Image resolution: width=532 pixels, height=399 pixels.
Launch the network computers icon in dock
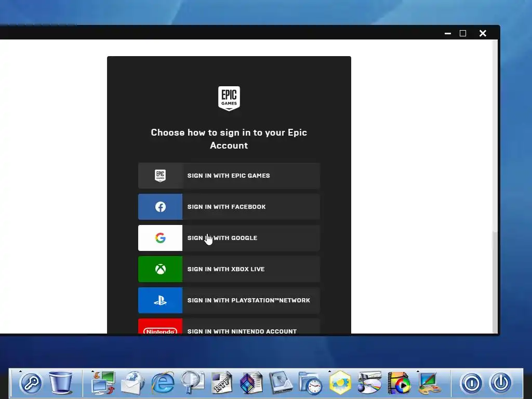coord(103,383)
